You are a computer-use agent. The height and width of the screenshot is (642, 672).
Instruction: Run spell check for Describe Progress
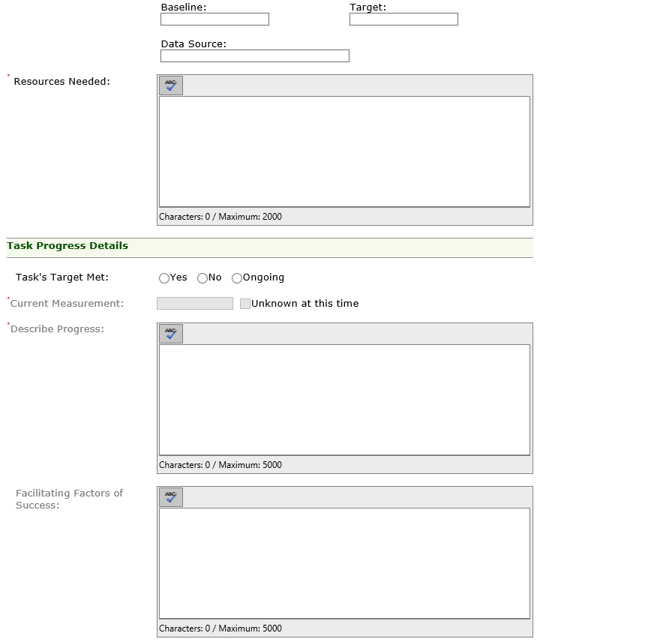(171, 334)
